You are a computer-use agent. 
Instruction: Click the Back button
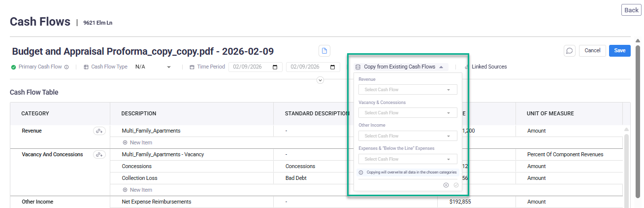click(631, 10)
